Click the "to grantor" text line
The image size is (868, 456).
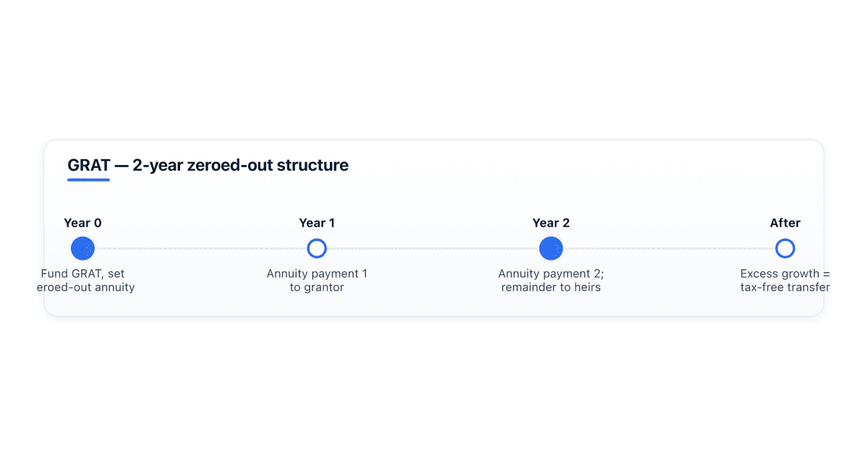(317, 287)
